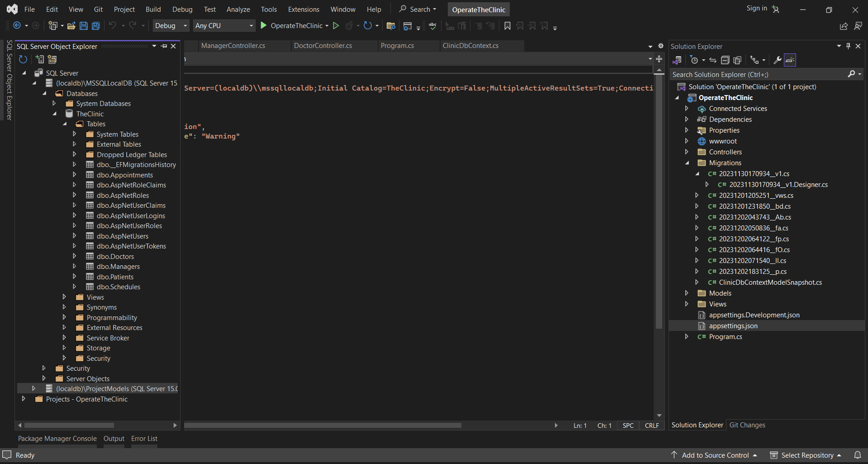Click the Save All toolbar icon
Screen dimensions: 868x464
[x=96, y=26]
